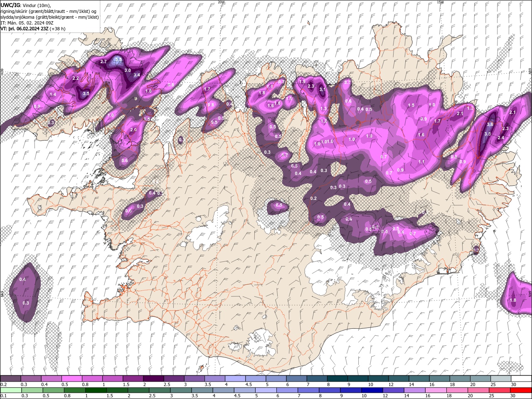Click the '15W' longitude label
Image resolution: width=532 pixels, height=399 pixels.
[440, 2]
